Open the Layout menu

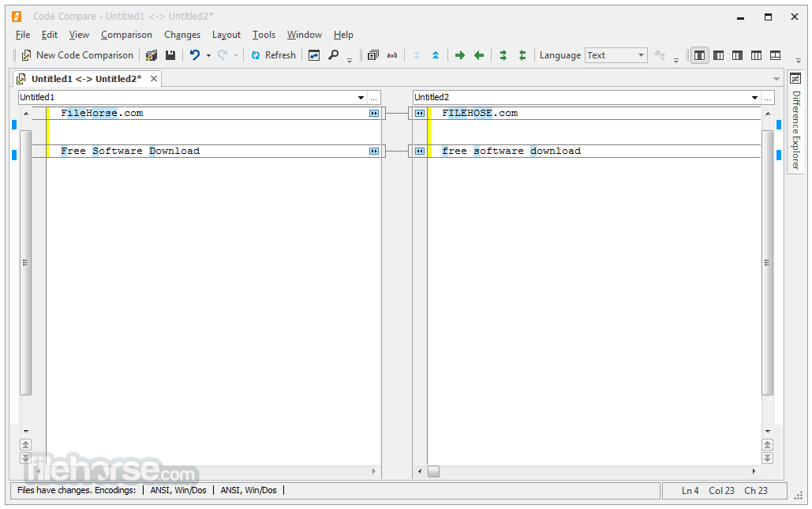pos(226,35)
